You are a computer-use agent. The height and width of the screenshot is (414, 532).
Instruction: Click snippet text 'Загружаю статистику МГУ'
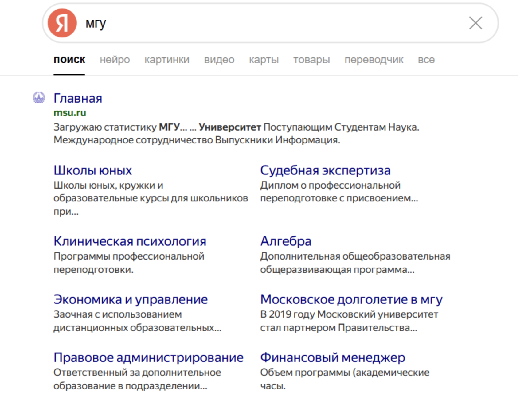pos(117,127)
